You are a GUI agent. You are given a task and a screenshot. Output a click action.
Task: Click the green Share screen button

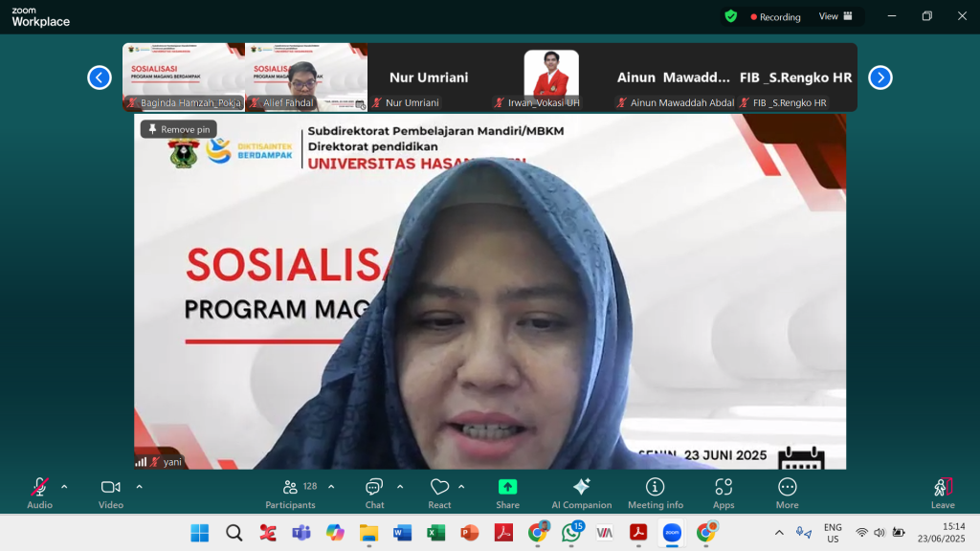point(507,492)
